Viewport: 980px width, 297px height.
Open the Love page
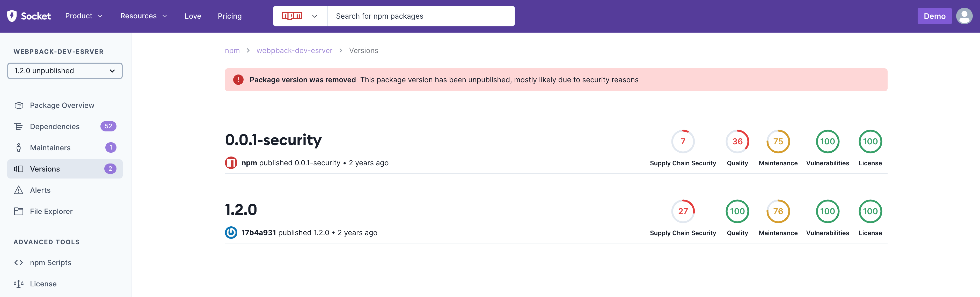tap(193, 16)
